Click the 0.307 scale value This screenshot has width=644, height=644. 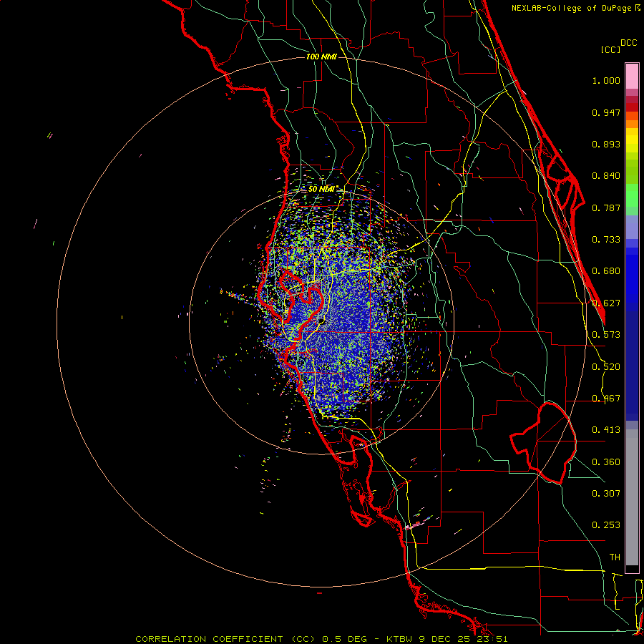click(606, 494)
